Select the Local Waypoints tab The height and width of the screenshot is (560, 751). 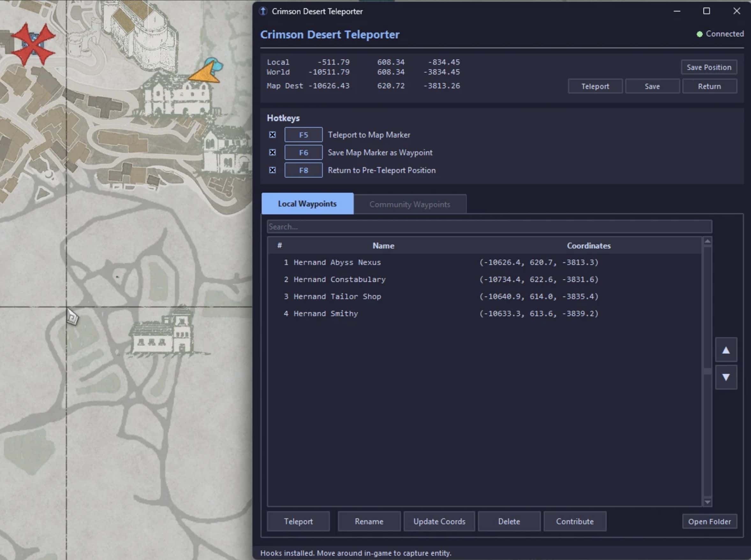click(307, 203)
